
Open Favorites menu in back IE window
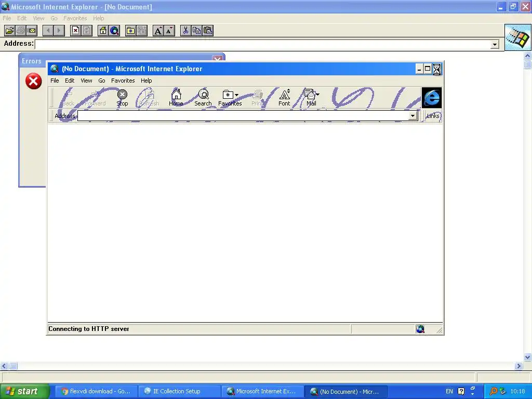click(75, 18)
